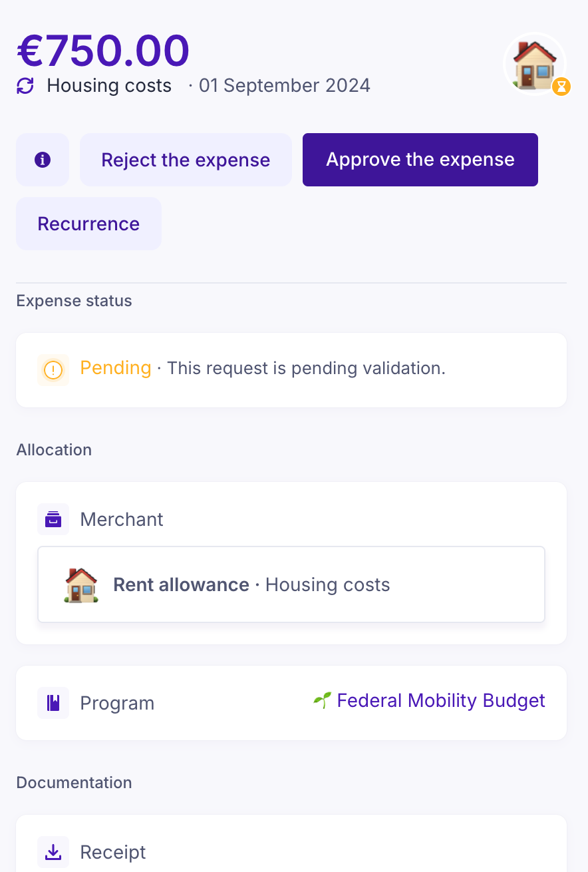Reject the expense
The width and height of the screenshot is (588, 872).
tap(186, 160)
